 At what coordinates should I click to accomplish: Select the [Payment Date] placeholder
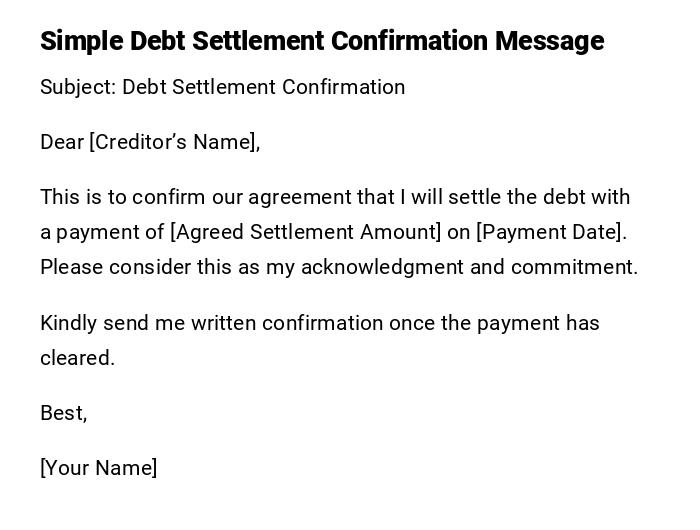point(551,232)
